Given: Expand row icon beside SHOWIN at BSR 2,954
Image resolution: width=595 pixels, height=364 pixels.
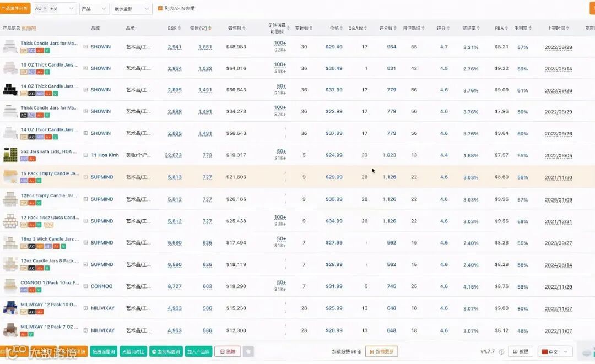Looking at the screenshot, I should pyautogui.click(x=85, y=68).
